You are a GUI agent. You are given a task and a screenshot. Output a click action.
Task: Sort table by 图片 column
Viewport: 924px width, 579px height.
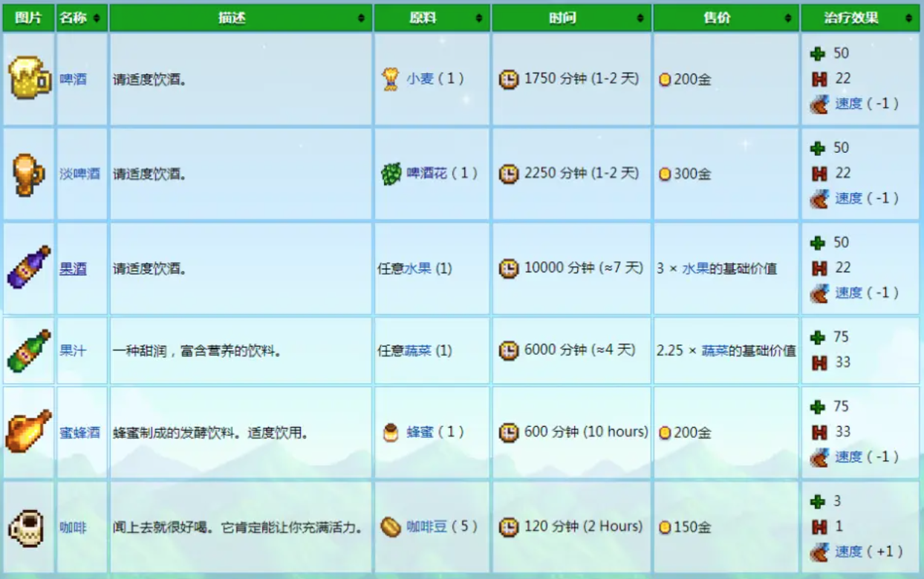tap(28, 18)
